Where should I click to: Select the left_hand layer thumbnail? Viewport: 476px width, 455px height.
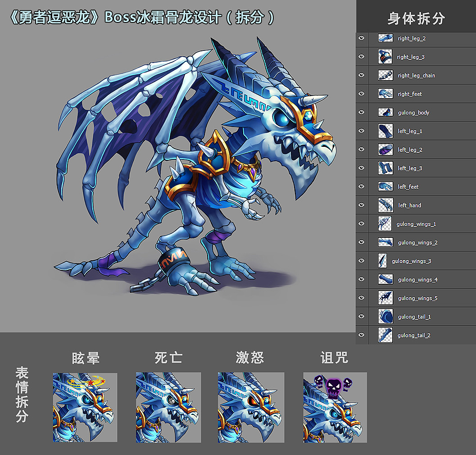pyautogui.click(x=385, y=205)
